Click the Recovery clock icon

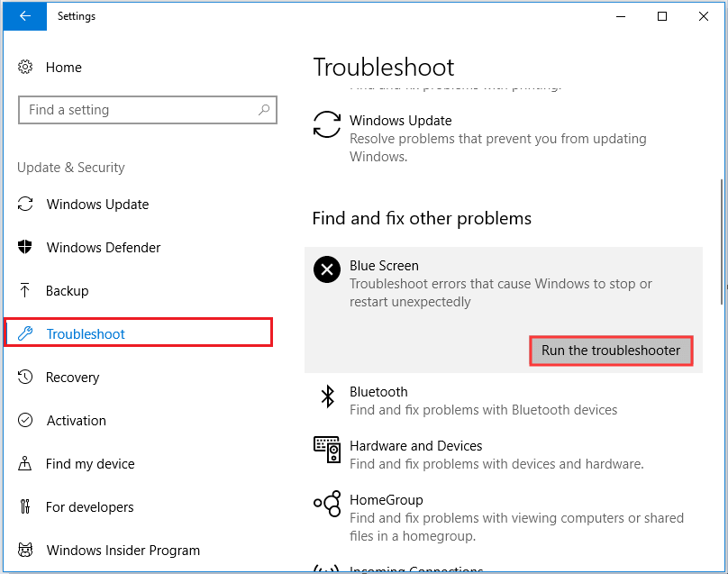pos(25,378)
